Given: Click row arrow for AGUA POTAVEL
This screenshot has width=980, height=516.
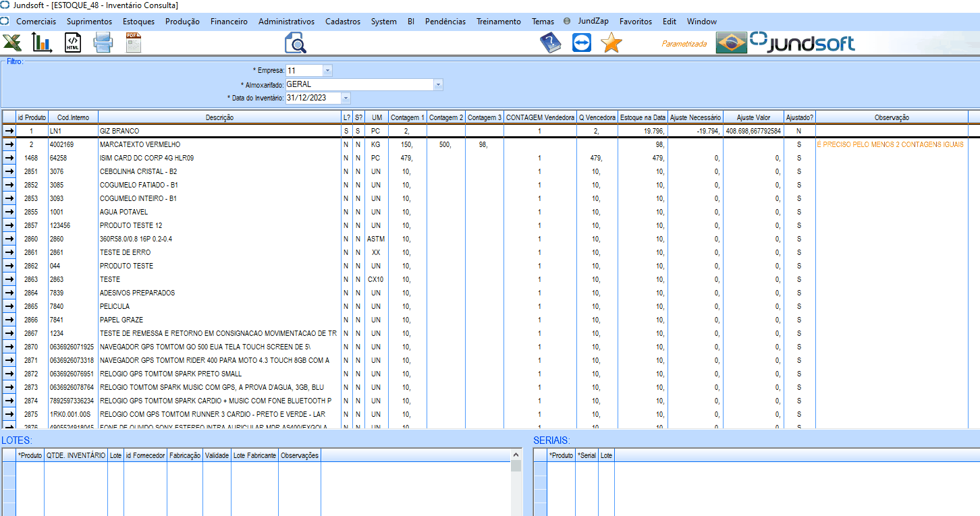Looking at the screenshot, I should (9, 212).
